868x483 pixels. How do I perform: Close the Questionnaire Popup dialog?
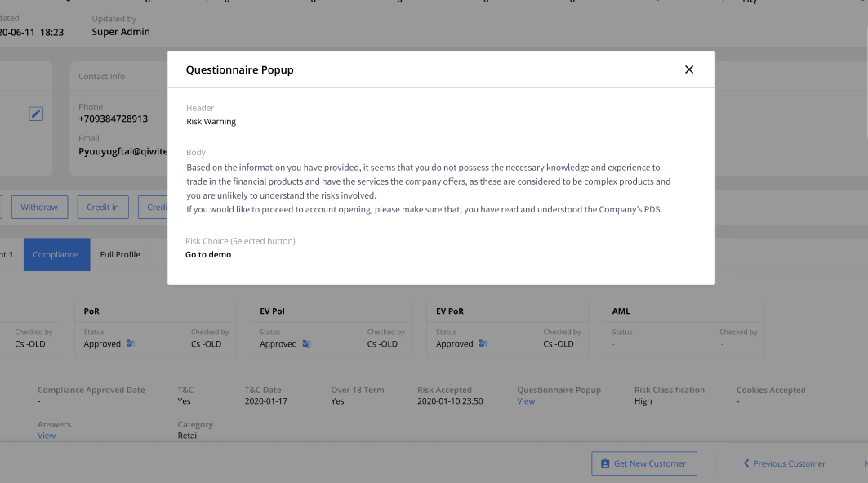click(689, 69)
